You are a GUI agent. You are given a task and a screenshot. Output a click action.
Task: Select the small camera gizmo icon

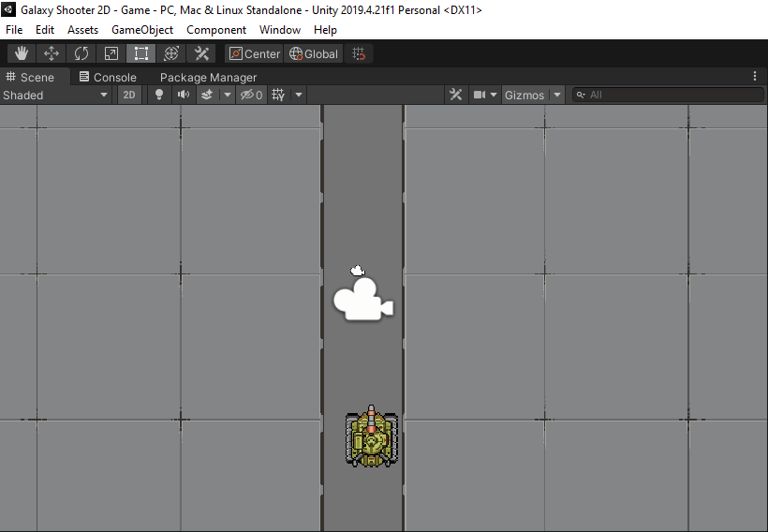pos(357,271)
